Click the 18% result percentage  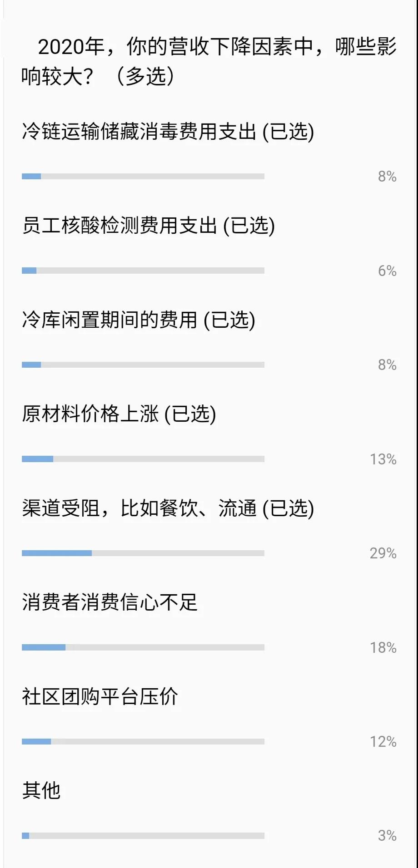point(383,648)
